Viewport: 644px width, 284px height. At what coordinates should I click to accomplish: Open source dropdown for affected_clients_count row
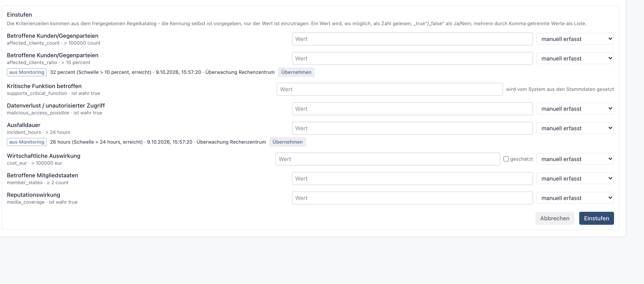click(x=575, y=39)
